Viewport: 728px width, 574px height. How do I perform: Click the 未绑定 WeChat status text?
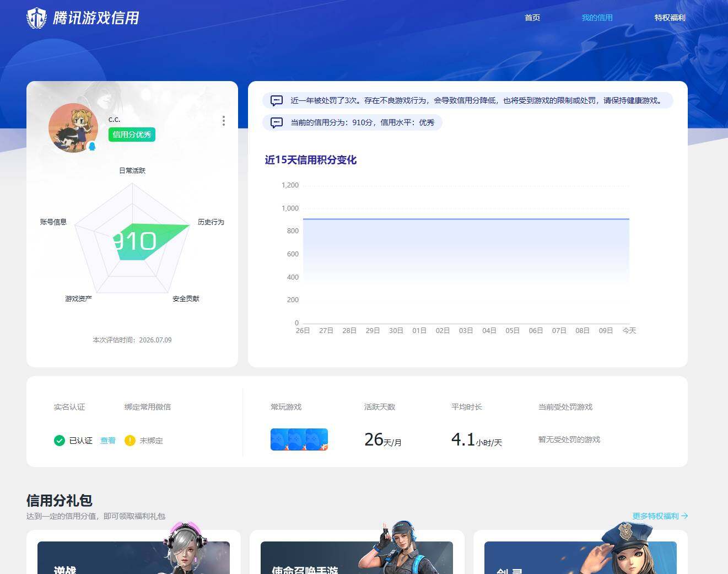point(151,441)
